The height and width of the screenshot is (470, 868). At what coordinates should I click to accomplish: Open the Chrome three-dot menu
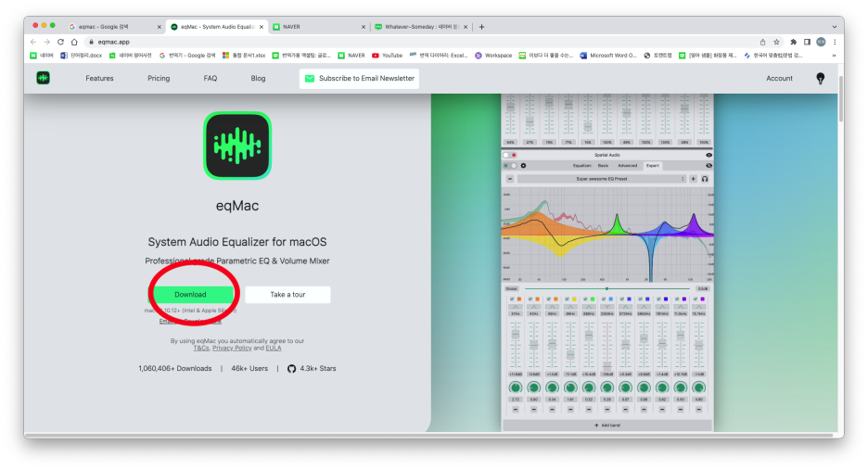pyautogui.click(x=835, y=42)
